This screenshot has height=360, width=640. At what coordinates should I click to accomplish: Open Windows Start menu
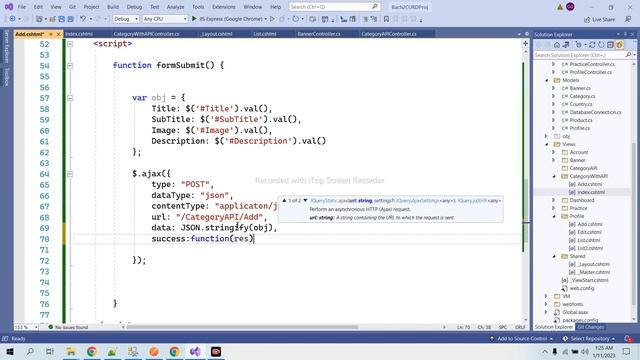[x=10, y=351]
